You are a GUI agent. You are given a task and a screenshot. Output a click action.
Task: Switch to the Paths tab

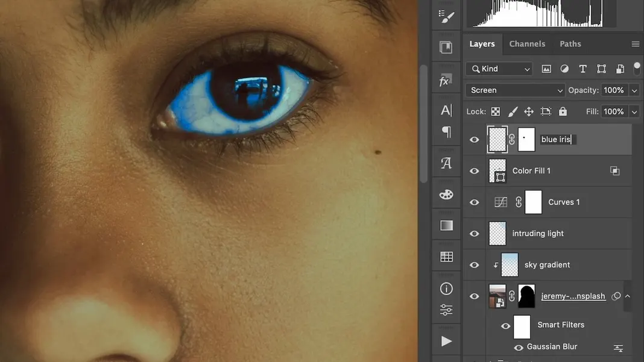coord(570,44)
